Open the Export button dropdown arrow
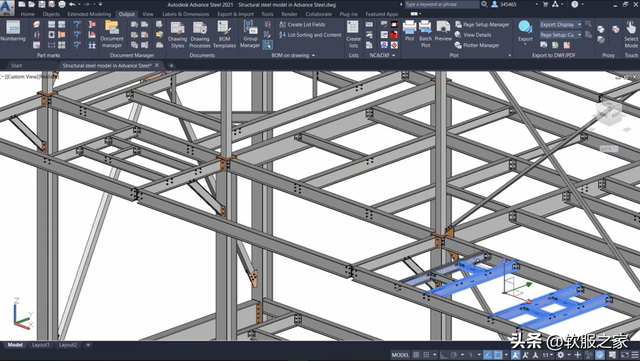This screenshot has height=361, width=640. point(525,43)
